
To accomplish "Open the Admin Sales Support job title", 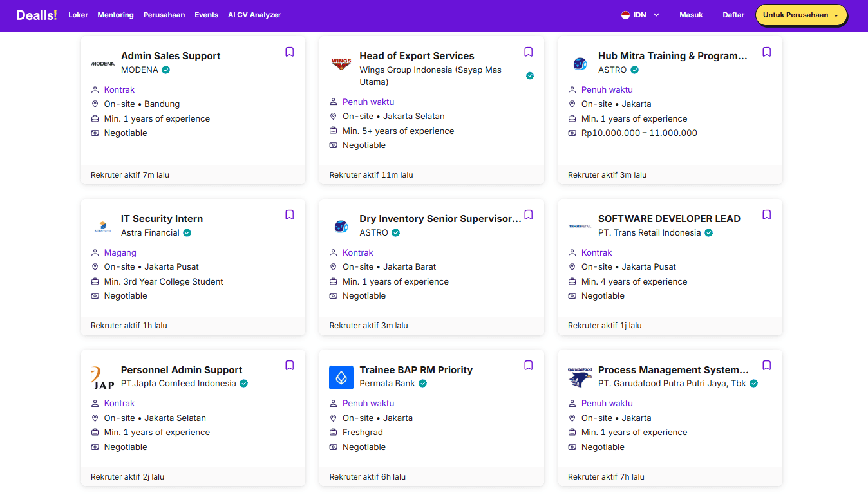I will coord(171,56).
